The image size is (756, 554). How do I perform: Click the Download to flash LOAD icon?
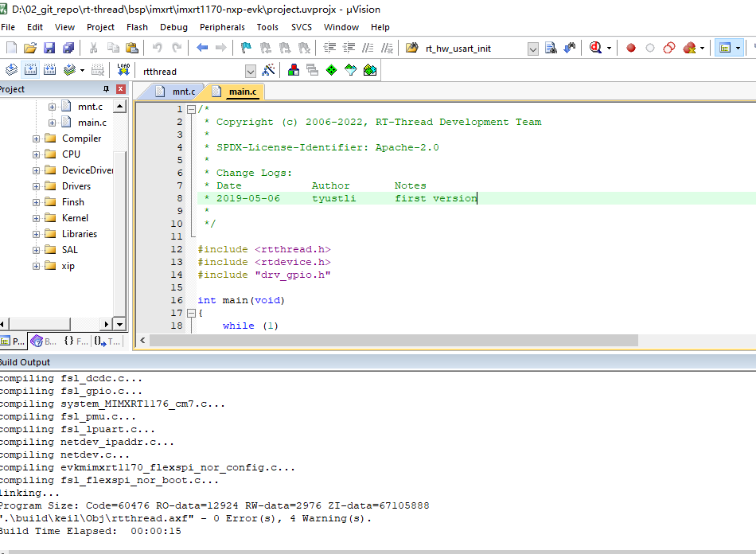pos(123,71)
